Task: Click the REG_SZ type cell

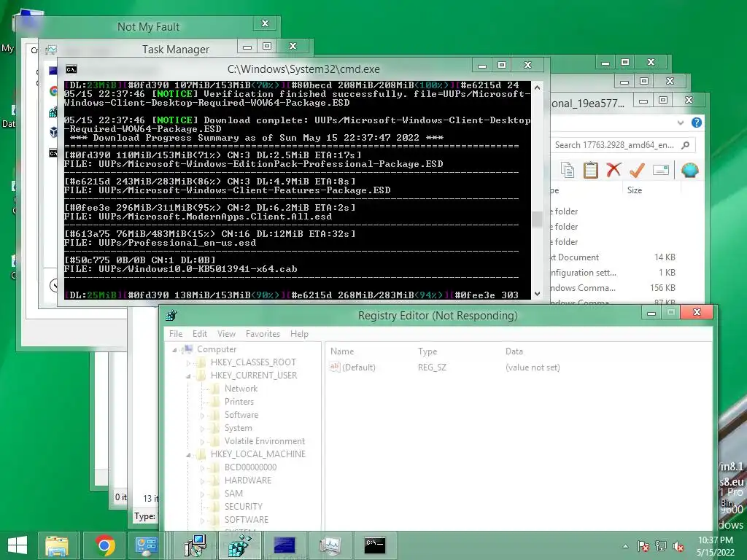Action: click(x=432, y=367)
